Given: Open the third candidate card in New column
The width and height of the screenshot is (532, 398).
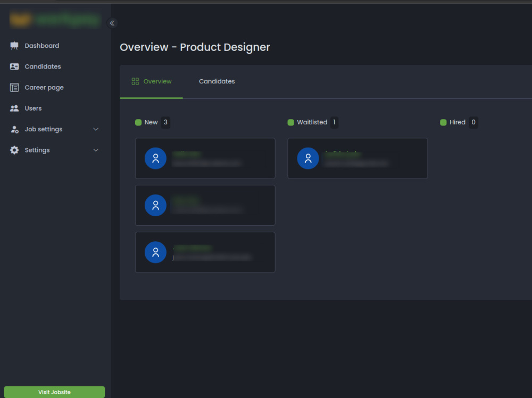Looking at the screenshot, I should click(x=205, y=252).
